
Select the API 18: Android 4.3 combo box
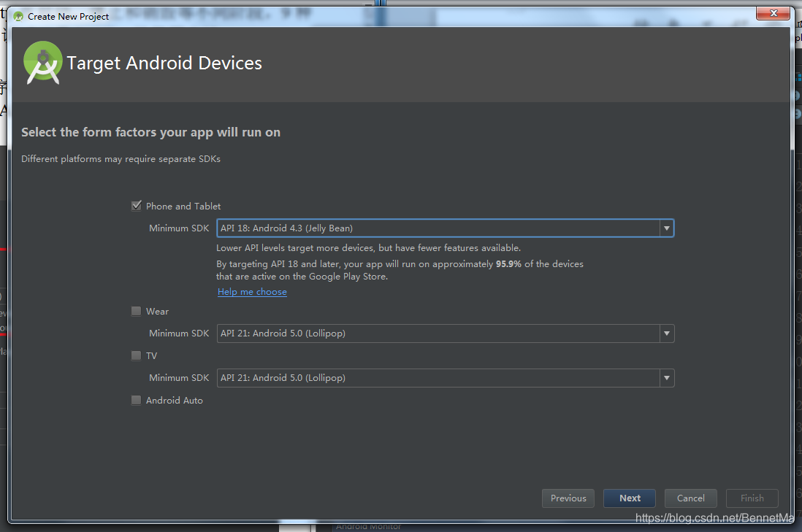pyautogui.click(x=445, y=228)
